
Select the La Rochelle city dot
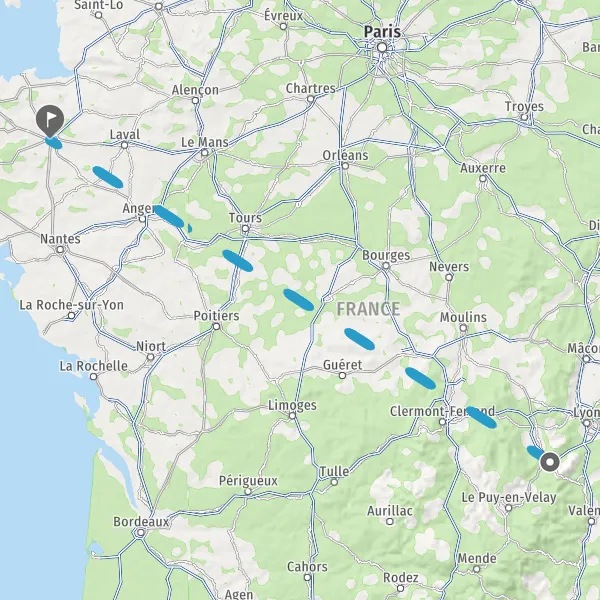(93, 377)
